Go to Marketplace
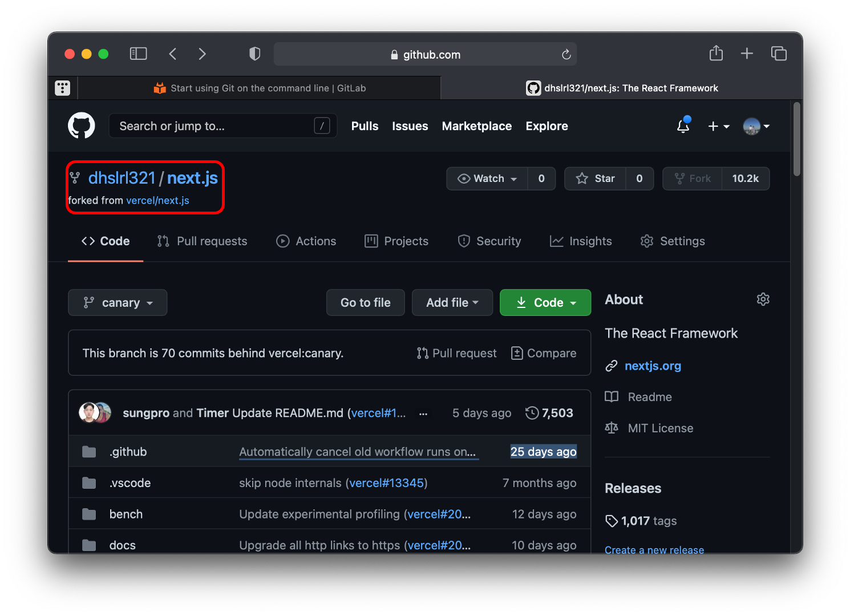 (476, 126)
